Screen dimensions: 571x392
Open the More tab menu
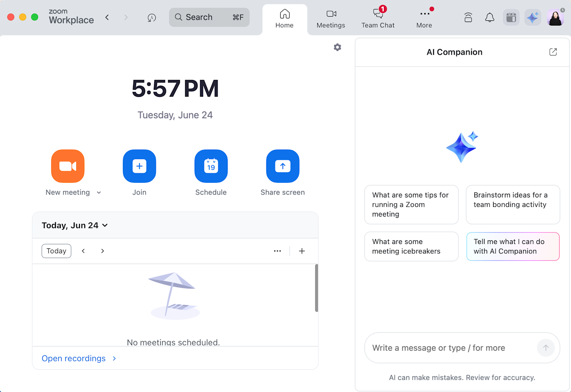(x=424, y=19)
